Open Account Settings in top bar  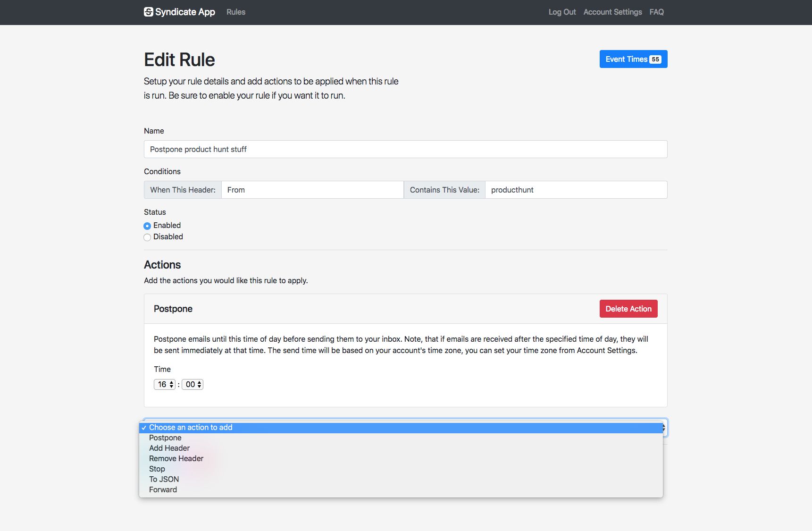click(x=612, y=12)
